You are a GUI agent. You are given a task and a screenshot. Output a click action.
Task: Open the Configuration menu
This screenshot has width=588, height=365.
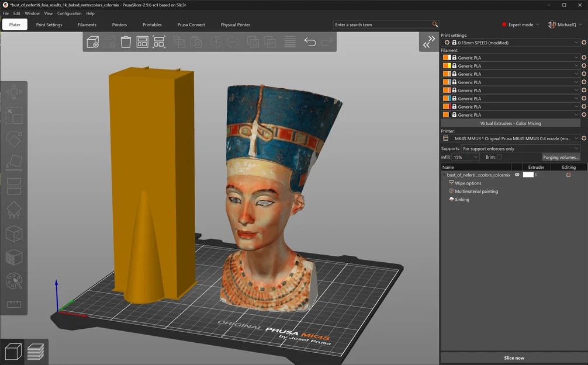coord(70,13)
